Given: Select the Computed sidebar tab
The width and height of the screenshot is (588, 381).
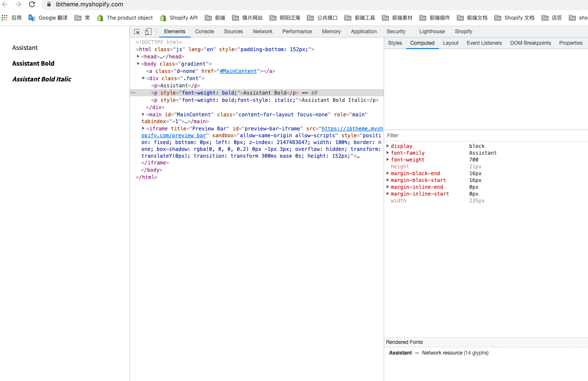Looking at the screenshot, I should pyautogui.click(x=422, y=43).
